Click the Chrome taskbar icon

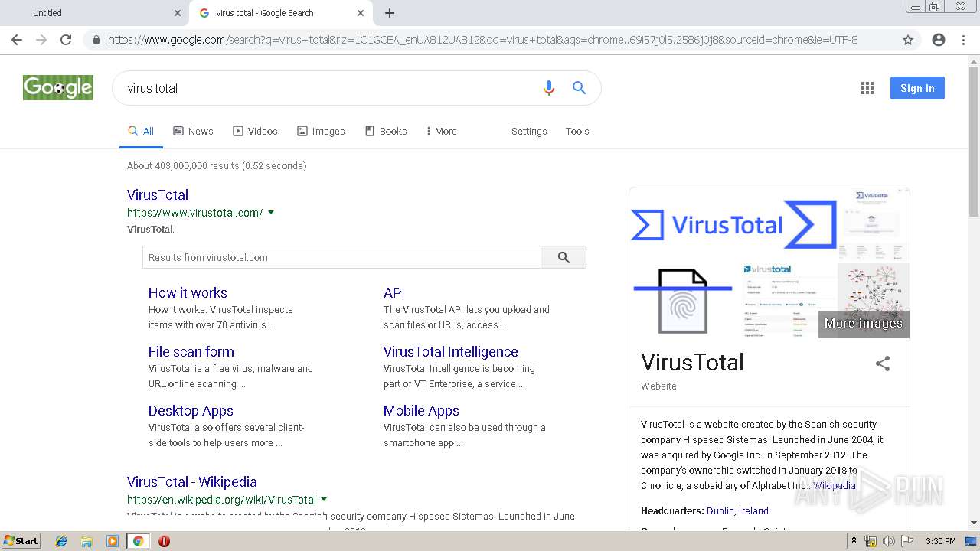[x=138, y=541]
